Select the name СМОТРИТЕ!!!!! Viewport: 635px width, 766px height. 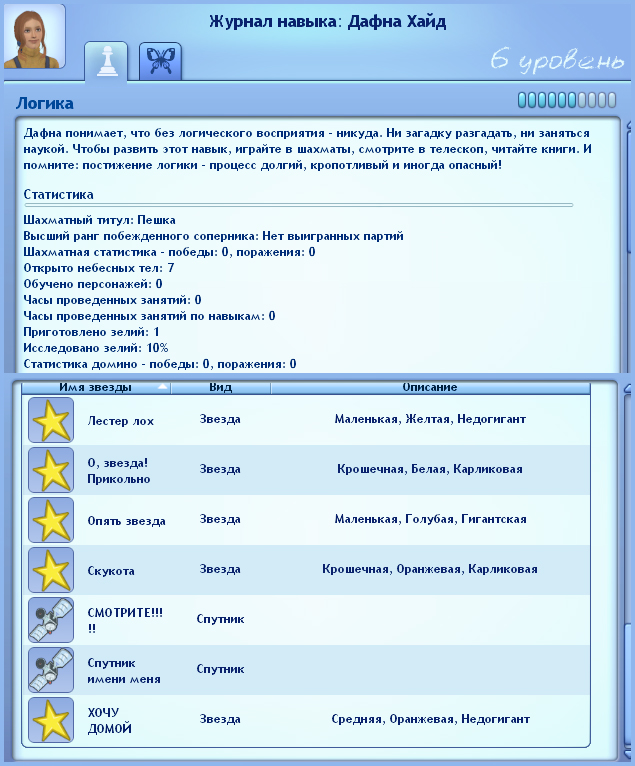(125, 620)
